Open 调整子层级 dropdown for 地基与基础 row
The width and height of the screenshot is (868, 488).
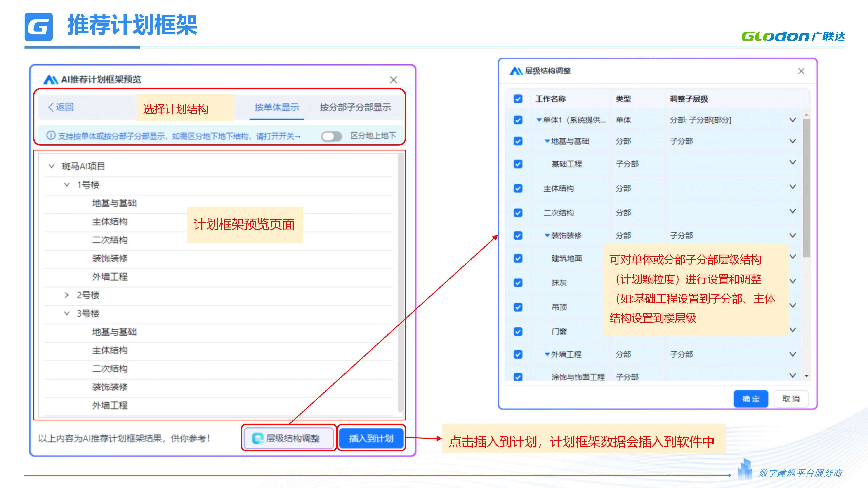click(793, 141)
